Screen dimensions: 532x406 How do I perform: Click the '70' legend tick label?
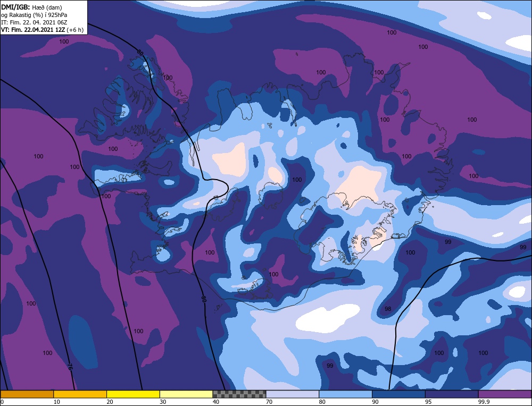[269, 402]
